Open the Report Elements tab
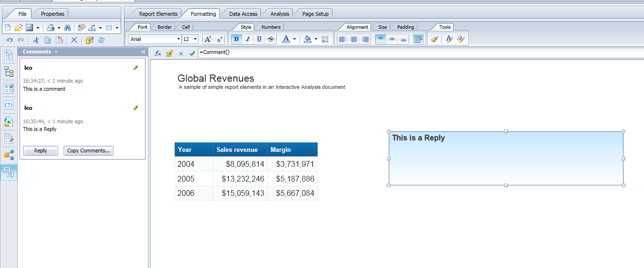The height and width of the screenshot is (268, 644). (158, 14)
